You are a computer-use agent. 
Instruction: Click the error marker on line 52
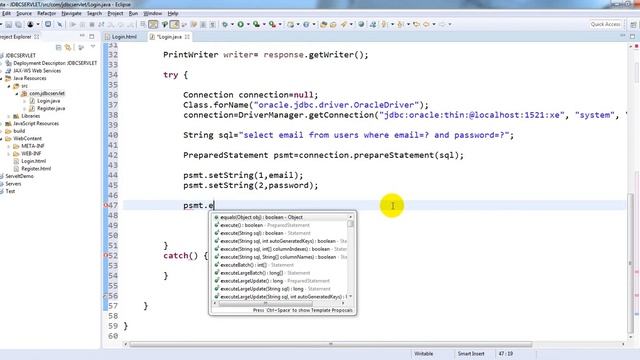coord(106,256)
